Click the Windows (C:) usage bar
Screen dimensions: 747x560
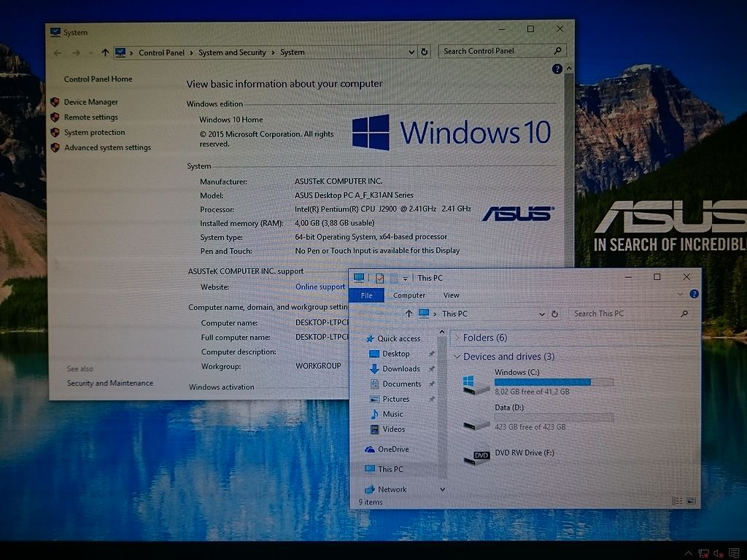pyautogui.click(x=554, y=382)
